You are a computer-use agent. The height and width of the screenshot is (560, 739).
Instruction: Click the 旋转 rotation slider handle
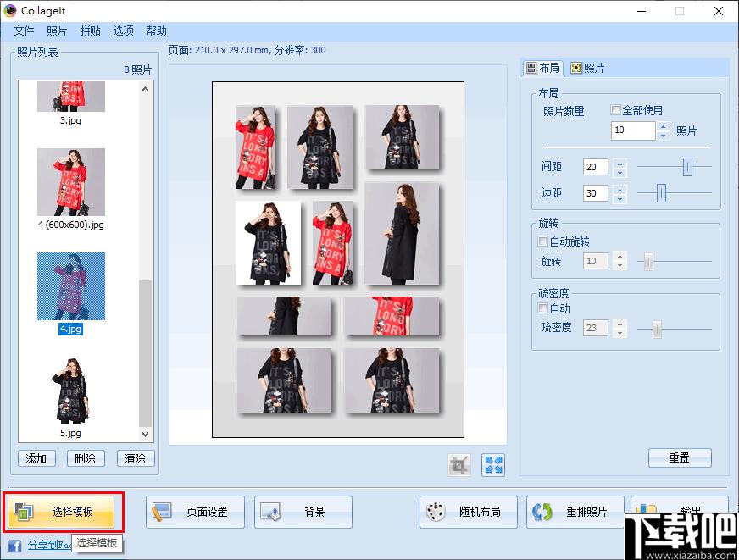tap(648, 262)
